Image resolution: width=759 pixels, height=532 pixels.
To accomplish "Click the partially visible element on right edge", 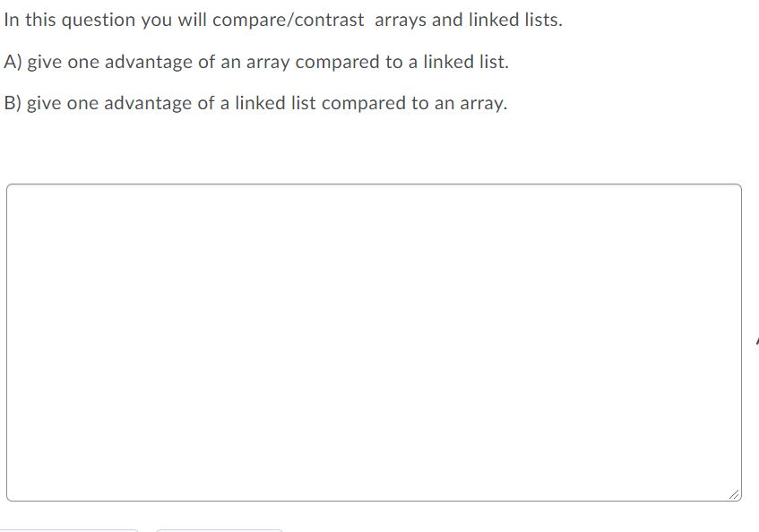I will click(757, 339).
